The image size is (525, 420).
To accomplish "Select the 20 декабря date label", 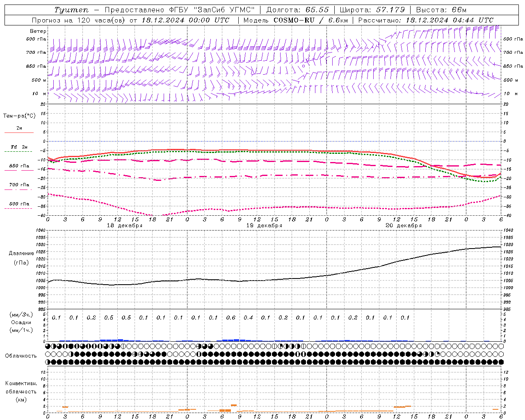I will tap(404, 226).
